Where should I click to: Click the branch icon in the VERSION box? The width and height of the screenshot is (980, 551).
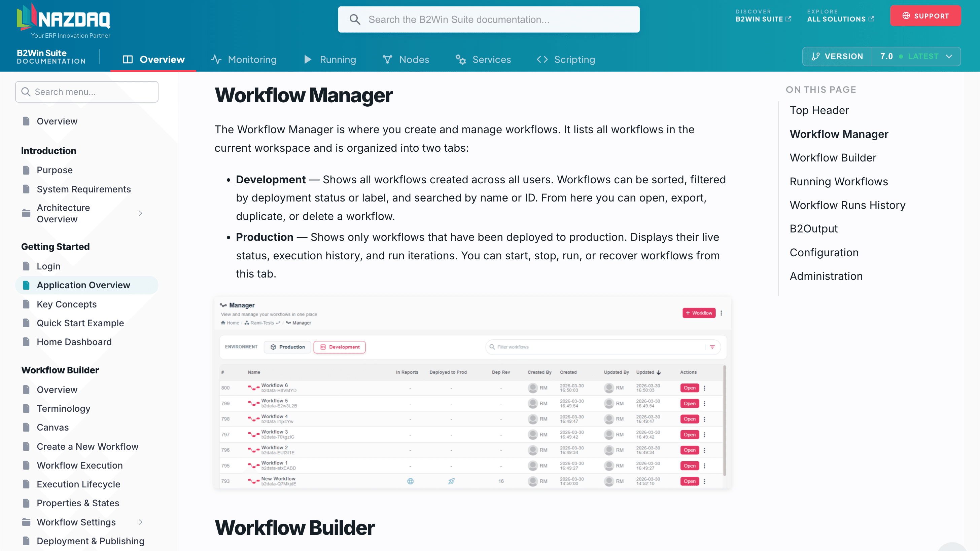tap(816, 56)
